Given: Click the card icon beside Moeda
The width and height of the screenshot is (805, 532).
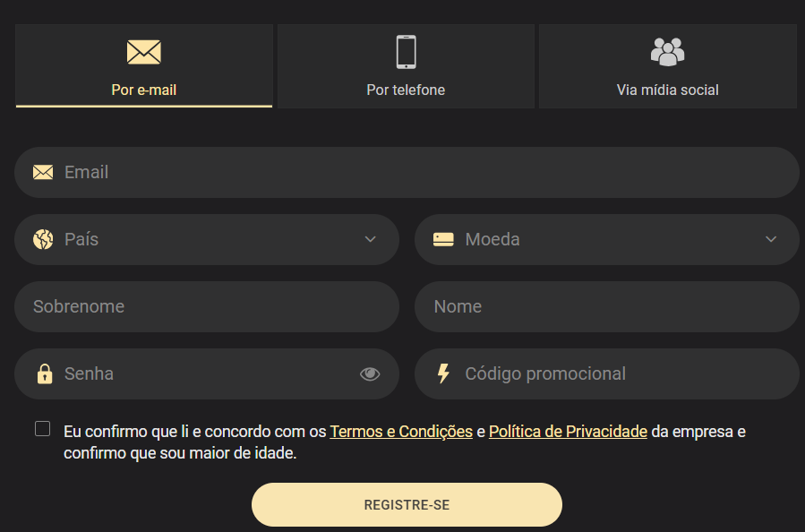Looking at the screenshot, I should (443, 239).
